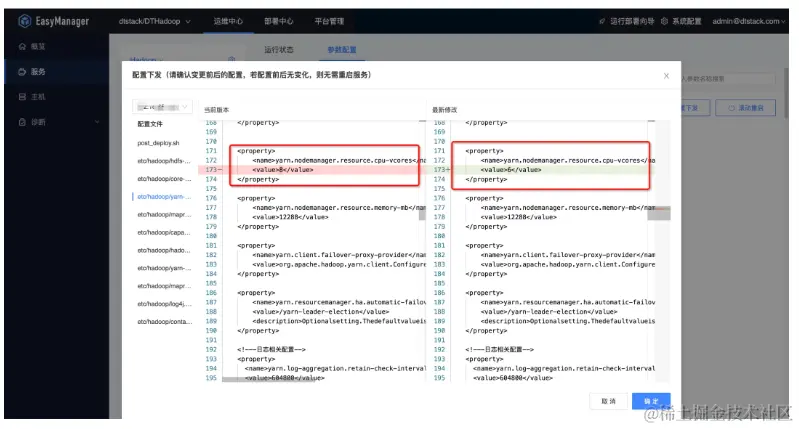799x429 pixels.
Task: Open the 概览 overview sidebar icon
Action: [22, 46]
